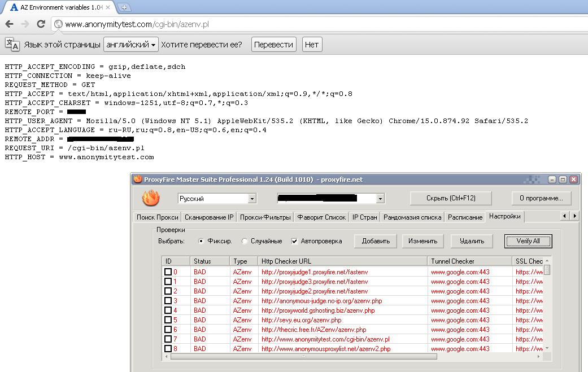Select the Фиксир. radio option

[x=201, y=241]
